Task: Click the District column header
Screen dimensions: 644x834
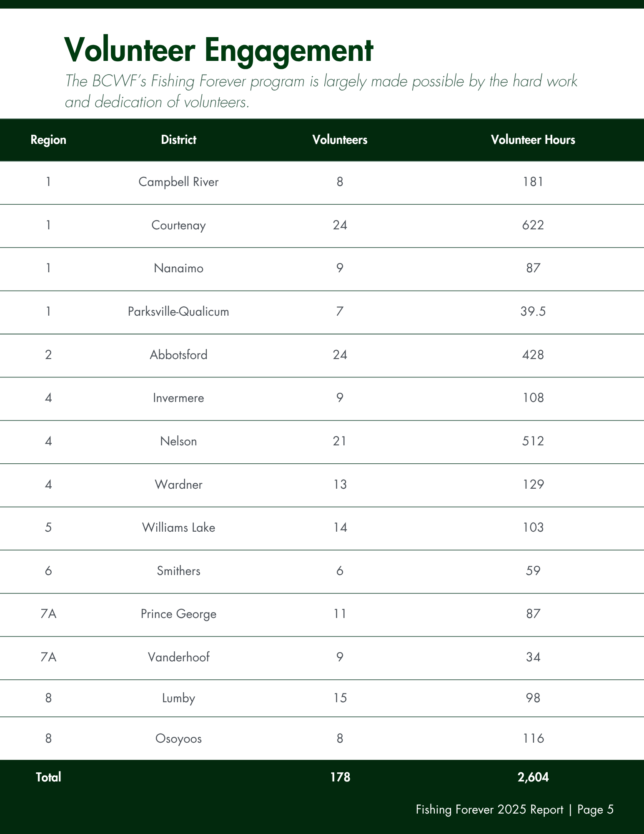Action: tap(178, 140)
